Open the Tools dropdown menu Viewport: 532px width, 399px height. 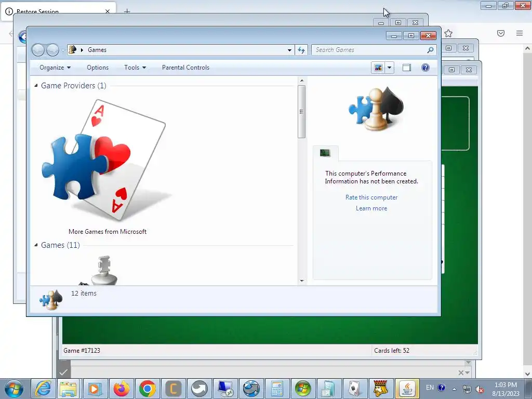135,68
